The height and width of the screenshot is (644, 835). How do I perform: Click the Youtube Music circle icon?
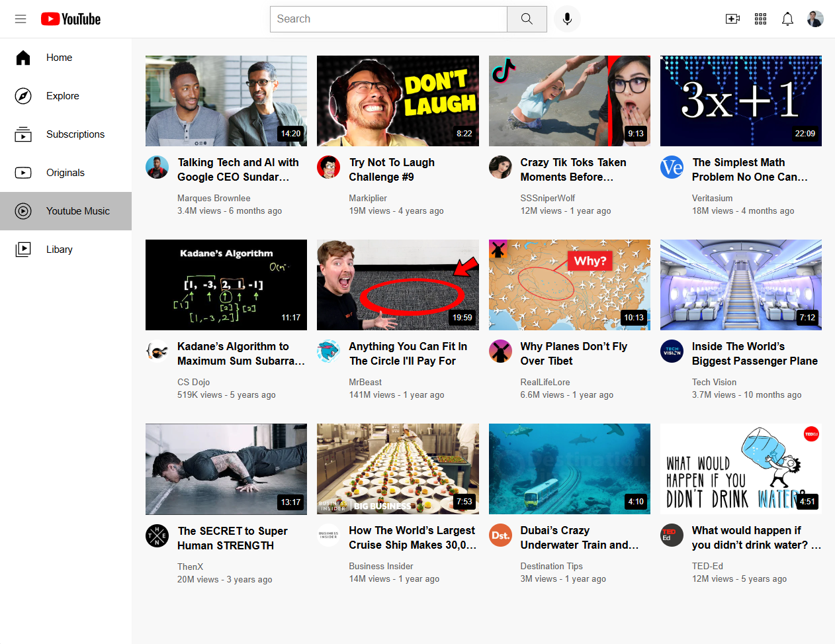[x=23, y=211]
